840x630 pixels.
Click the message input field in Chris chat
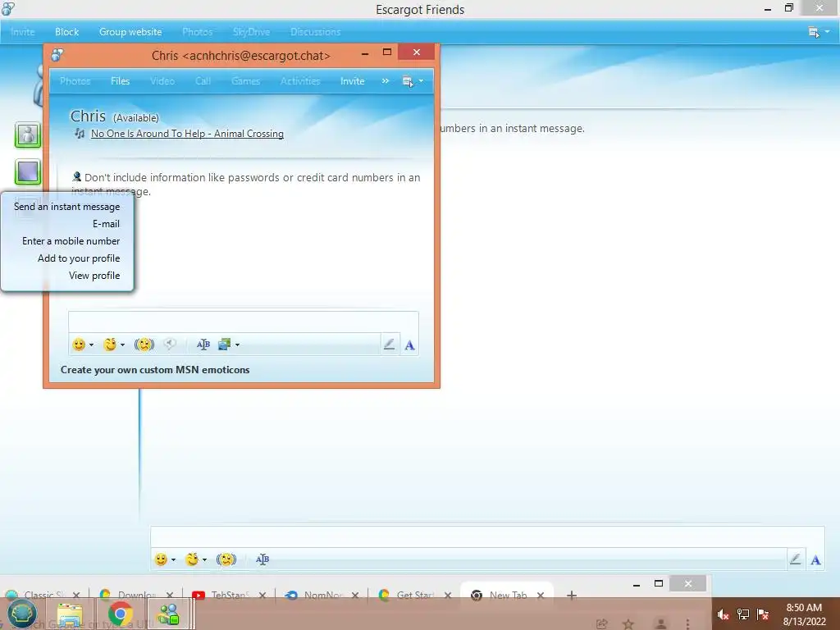[x=243, y=322]
